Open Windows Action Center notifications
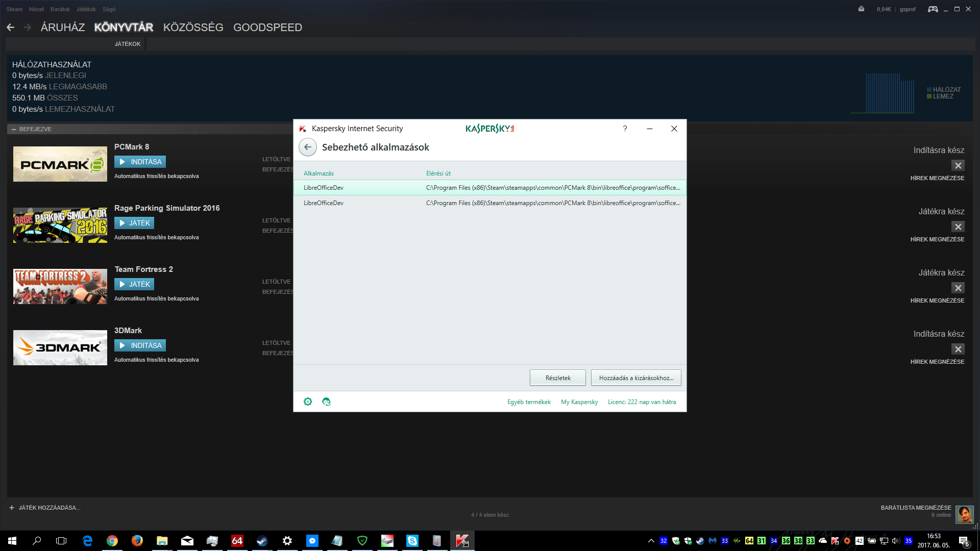Screen dimensions: 980x551 [964, 541]
